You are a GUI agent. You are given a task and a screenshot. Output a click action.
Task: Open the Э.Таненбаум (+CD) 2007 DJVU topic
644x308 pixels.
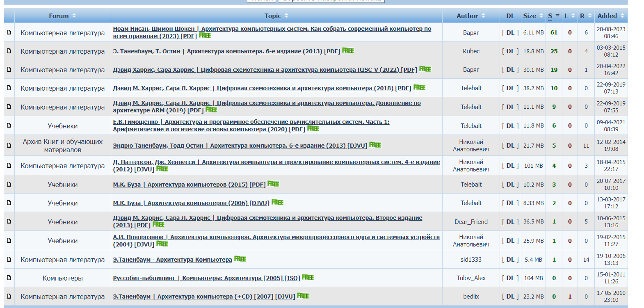click(x=204, y=297)
